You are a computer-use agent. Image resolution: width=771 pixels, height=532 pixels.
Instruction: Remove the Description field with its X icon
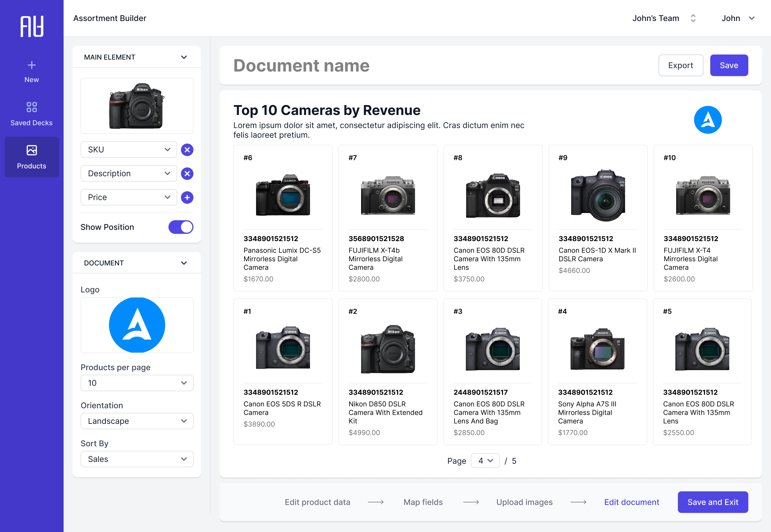[187, 173]
